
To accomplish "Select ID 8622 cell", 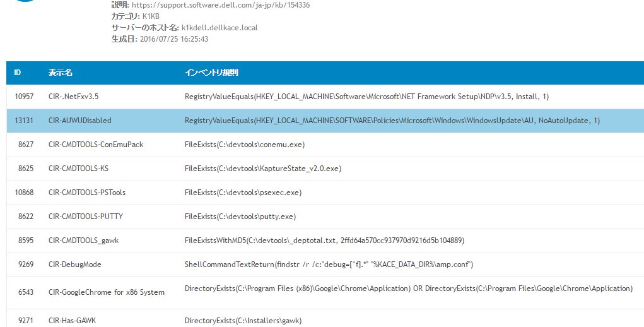I will 26,216.
